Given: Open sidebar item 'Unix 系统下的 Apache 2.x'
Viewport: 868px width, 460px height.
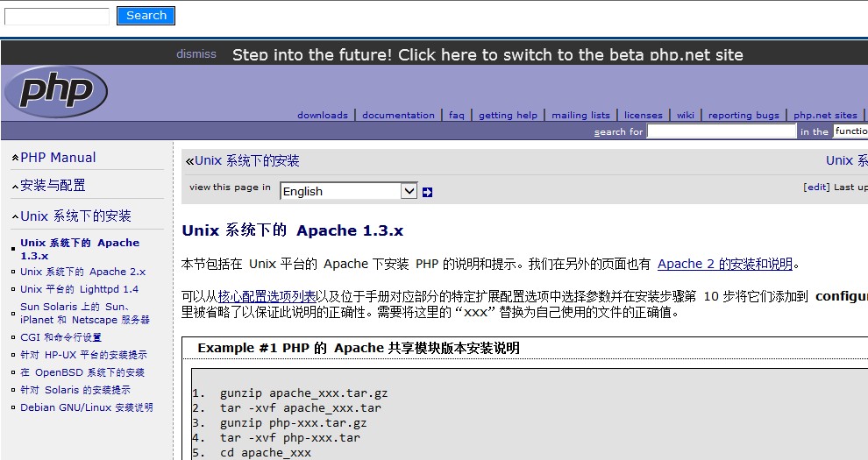Looking at the screenshot, I should [x=83, y=272].
